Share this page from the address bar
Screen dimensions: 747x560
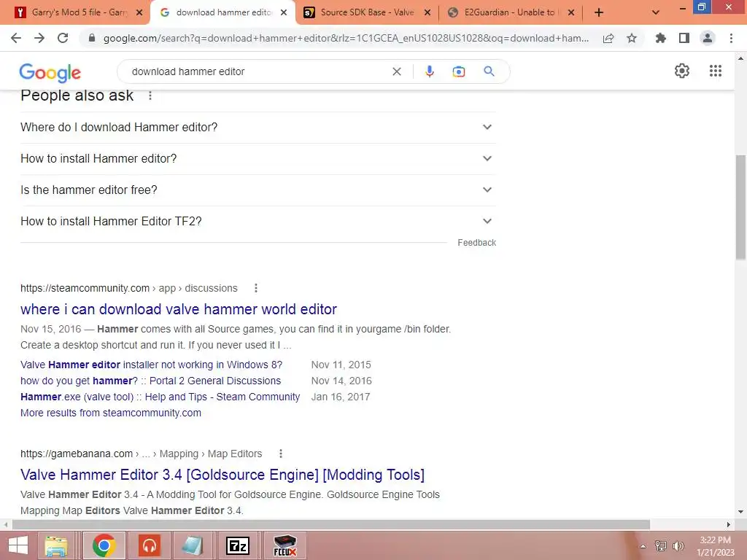608,38
